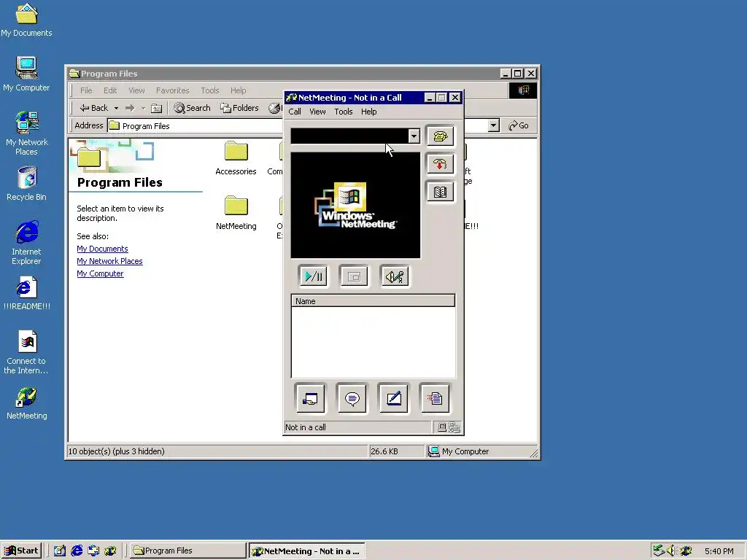Click the '10 object(s) (plus 3 hidden)' status text
747x560 pixels.
click(x=116, y=451)
